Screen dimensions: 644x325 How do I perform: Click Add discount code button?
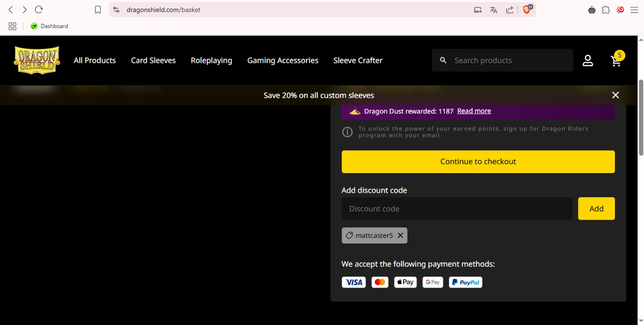(x=596, y=208)
